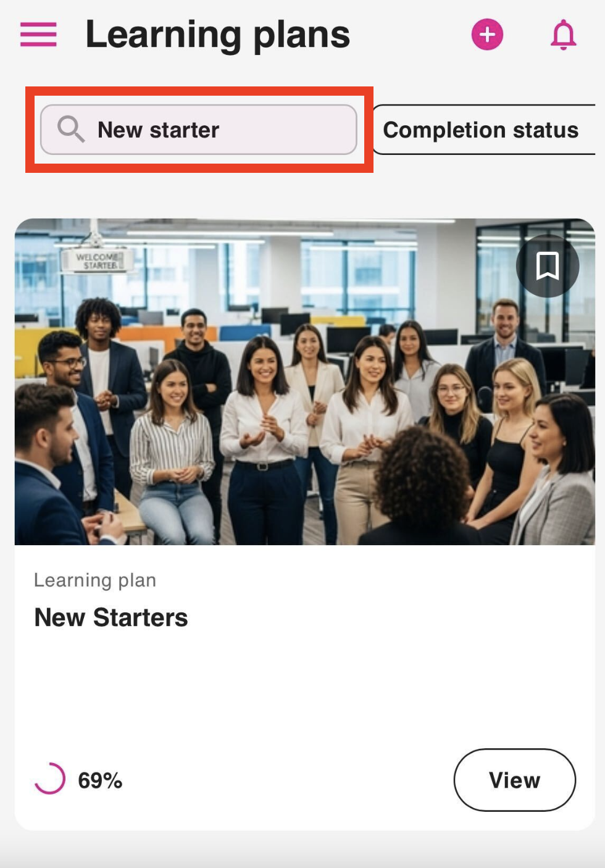The width and height of the screenshot is (605, 868).
Task: Click the circular progress ring indicator
Action: coord(50,778)
